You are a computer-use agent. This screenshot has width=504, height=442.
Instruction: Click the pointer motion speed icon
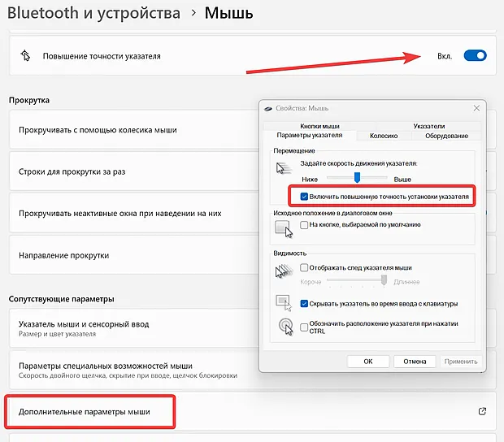point(284,167)
